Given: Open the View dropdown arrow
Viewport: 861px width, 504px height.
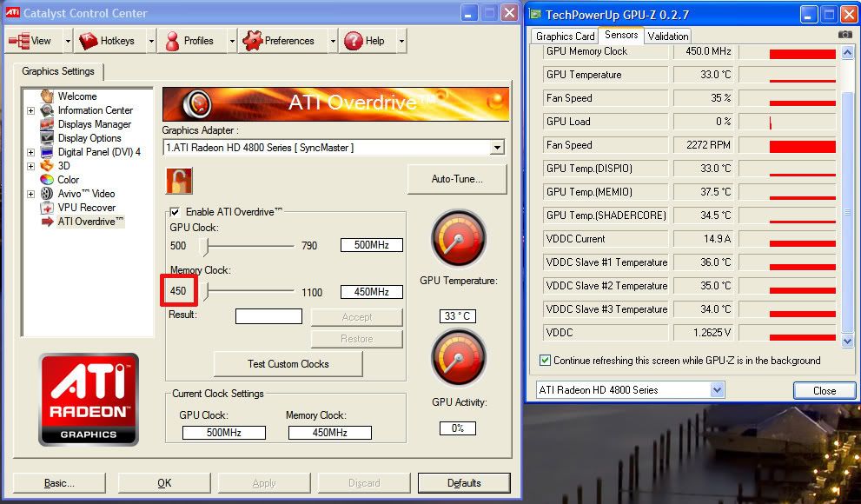Looking at the screenshot, I should coord(68,41).
